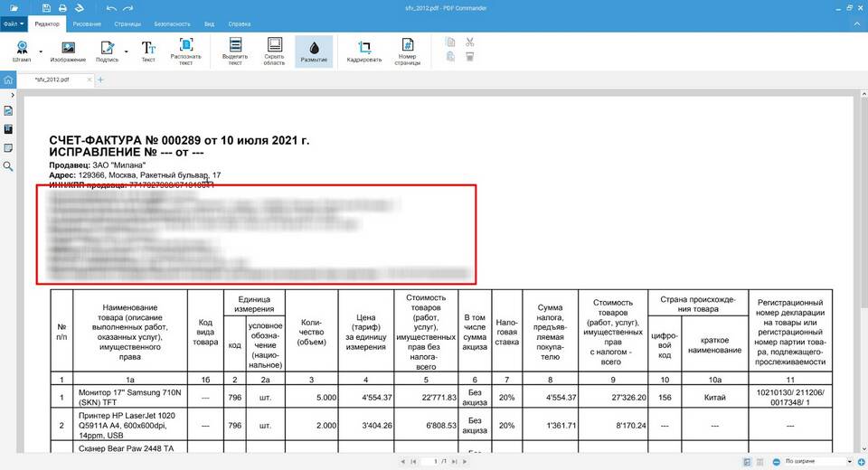The height and width of the screenshot is (470, 868).
Task: Click the page number field in the status bar
Action: pos(434,462)
